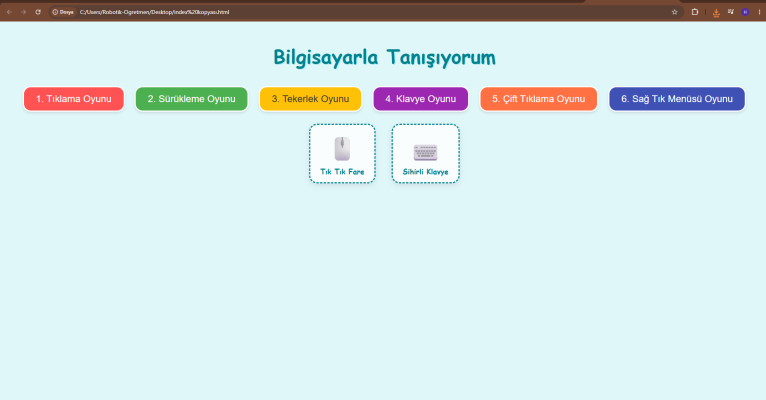Viewport: 766px width, 400px height.
Task: Open the browser extensions puzzle icon
Action: [x=695, y=12]
